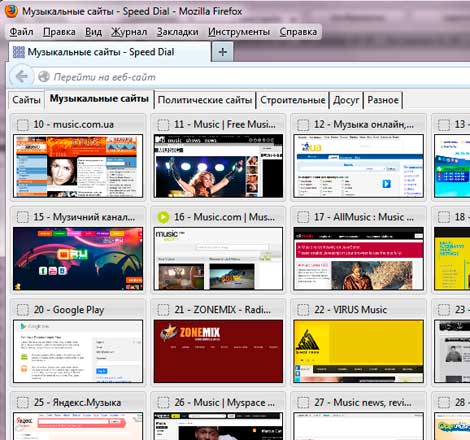Viewport: 470px width, 440px height.
Task: Open the AllMusic thumbnail of dial 17
Action: point(359,259)
